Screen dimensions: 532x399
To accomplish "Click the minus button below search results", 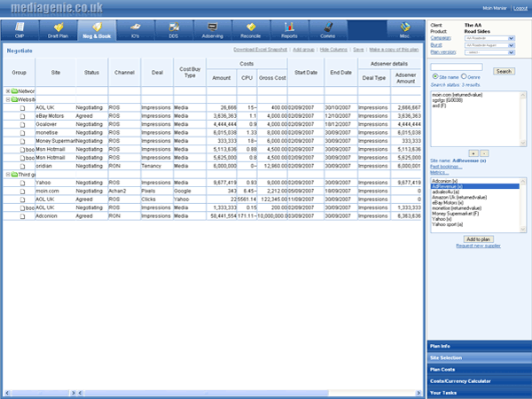I will pyautogui.click(x=484, y=153).
